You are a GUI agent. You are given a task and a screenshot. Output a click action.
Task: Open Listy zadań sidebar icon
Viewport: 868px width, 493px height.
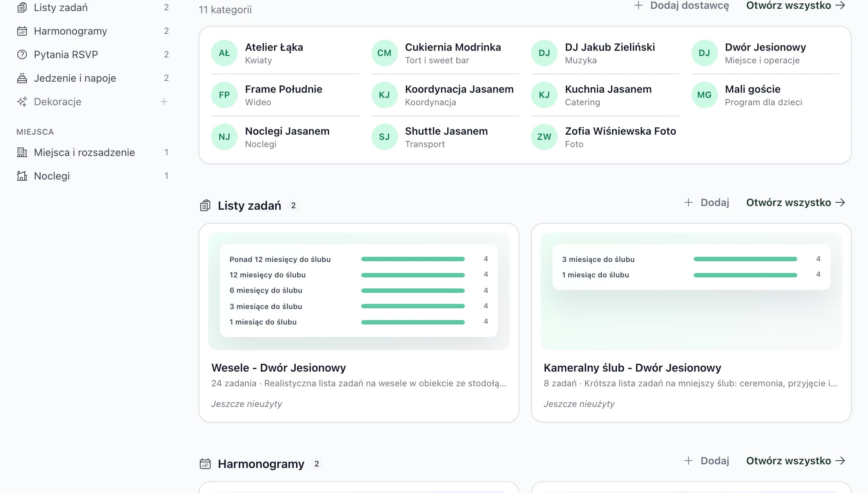click(22, 7)
